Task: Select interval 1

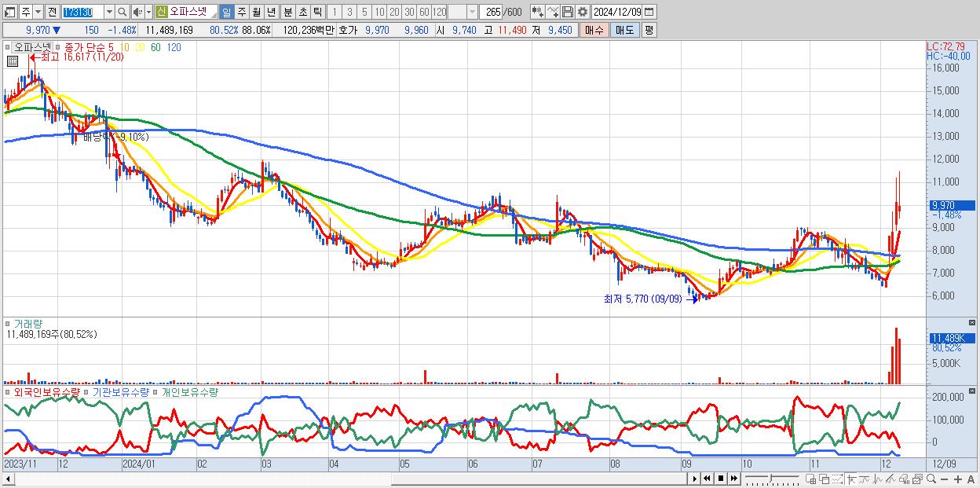Action: click(x=335, y=12)
